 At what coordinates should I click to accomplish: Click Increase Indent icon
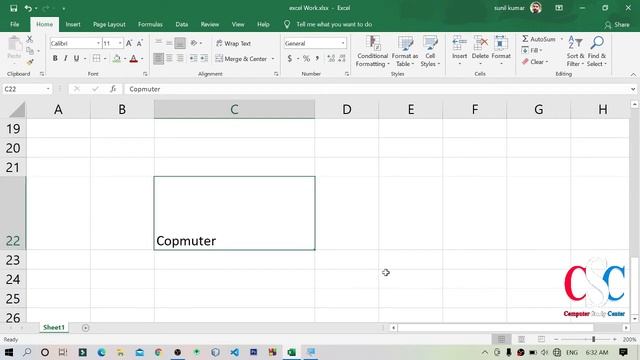pyautogui.click(x=204, y=58)
